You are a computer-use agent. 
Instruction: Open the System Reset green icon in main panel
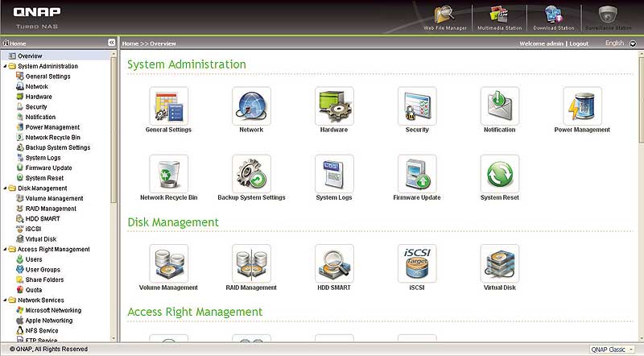coord(500,174)
